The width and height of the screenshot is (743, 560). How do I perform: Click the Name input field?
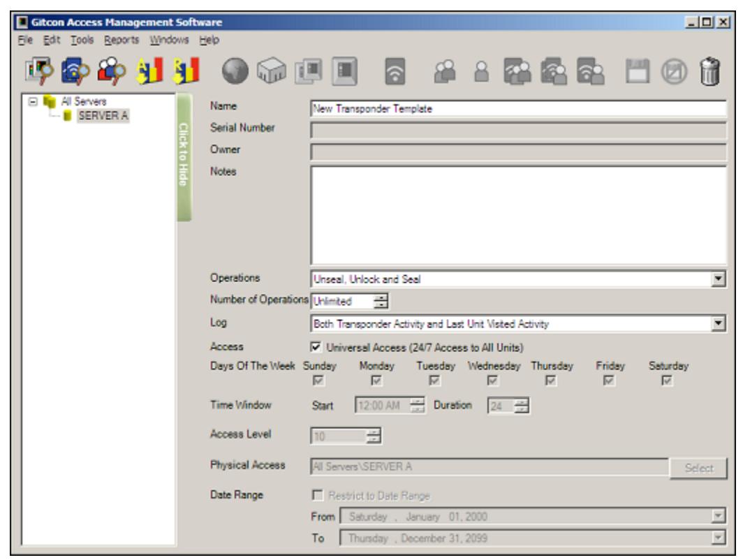(x=518, y=108)
